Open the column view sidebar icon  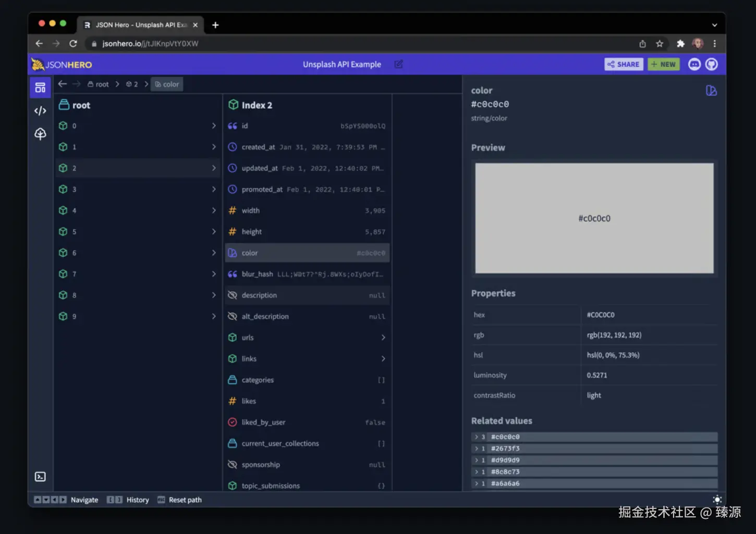click(x=40, y=88)
